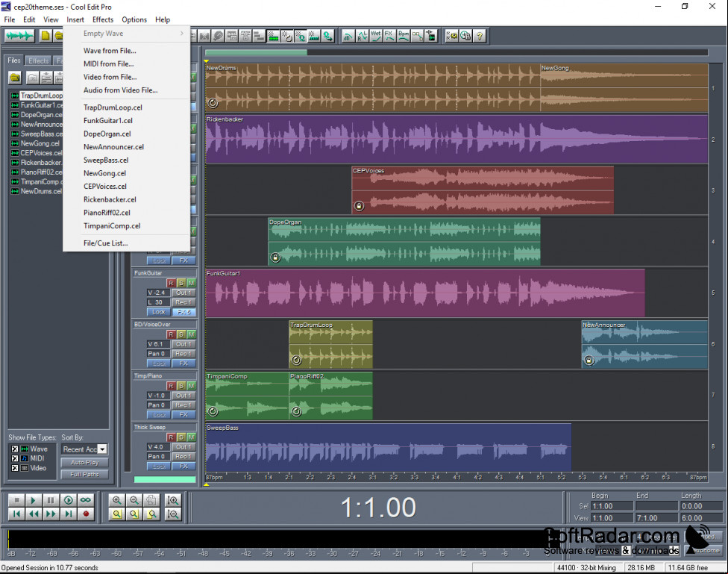Image resolution: width=728 pixels, height=574 pixels.
Task: Click Zoom In horizontally magnifier icon
Action: pos(116,500)
